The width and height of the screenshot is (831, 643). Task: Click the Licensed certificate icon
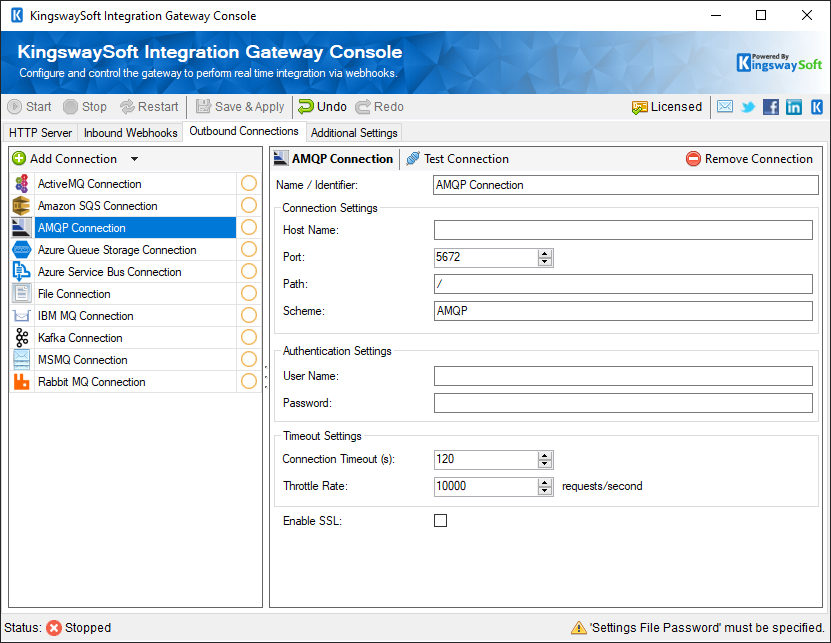coord(640,107)
